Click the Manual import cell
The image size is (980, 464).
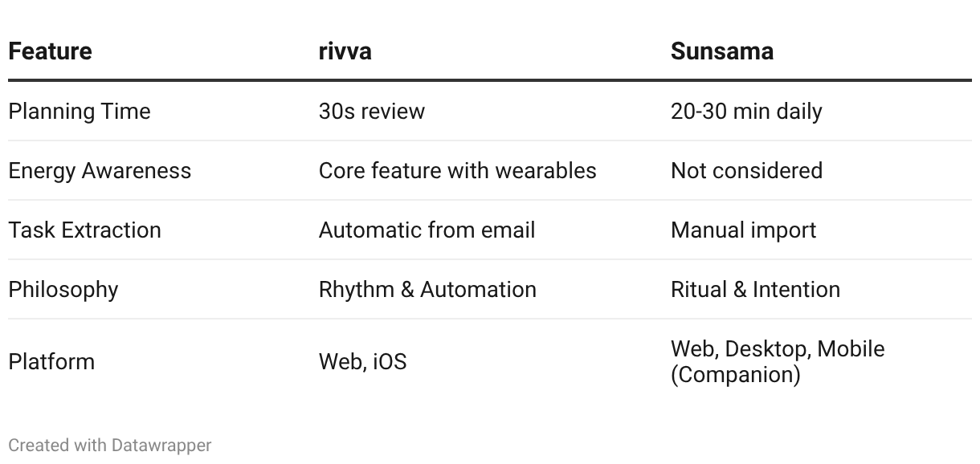743,230
